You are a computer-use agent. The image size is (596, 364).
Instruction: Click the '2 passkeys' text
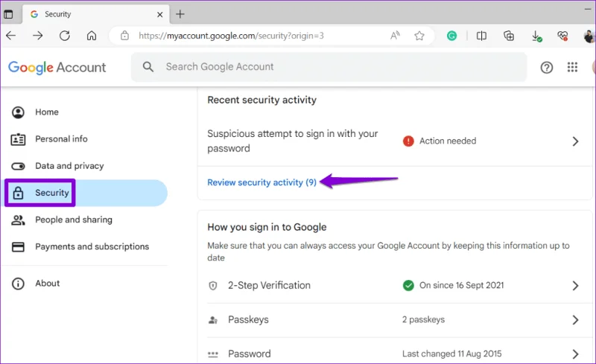coord(423,319)
